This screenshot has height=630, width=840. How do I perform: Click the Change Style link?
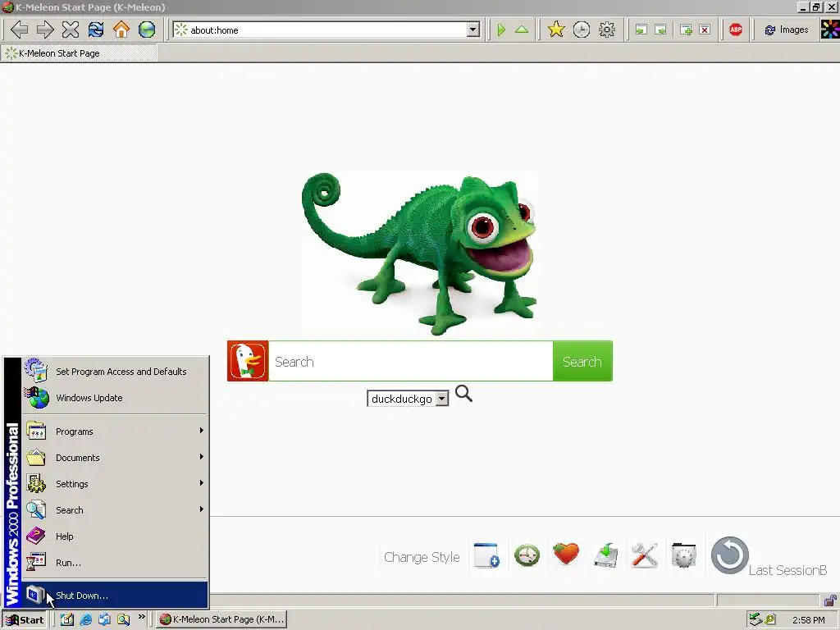coord(422,557)
